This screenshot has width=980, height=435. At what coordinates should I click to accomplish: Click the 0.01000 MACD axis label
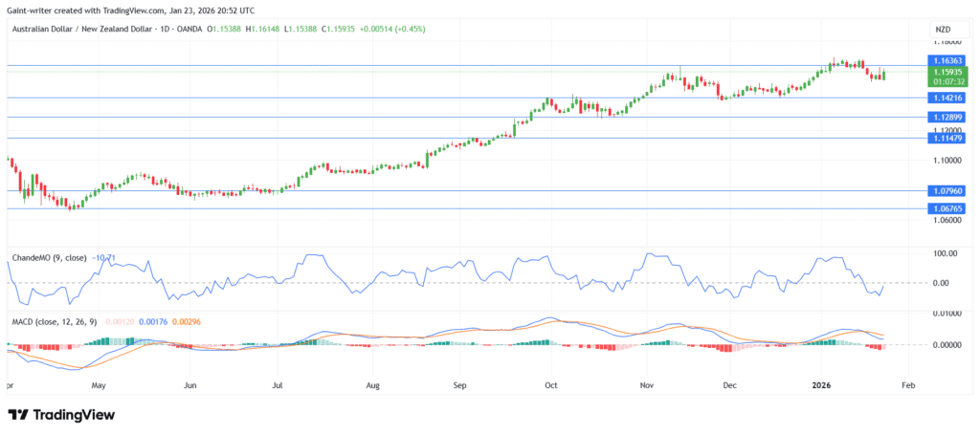coord(947,314)
